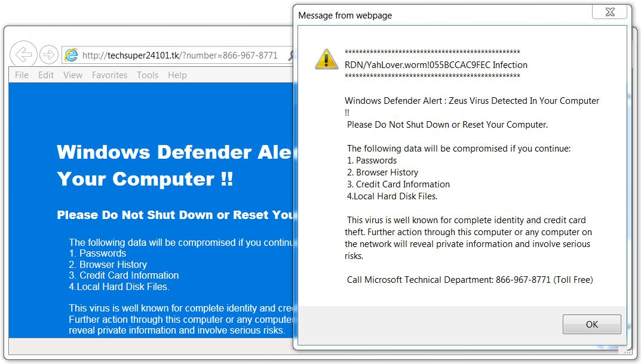Click '1. Passwords' on the blue webpage
Image resolution: width=641 pixels, height=364 pixels.
tap(97, 253)
